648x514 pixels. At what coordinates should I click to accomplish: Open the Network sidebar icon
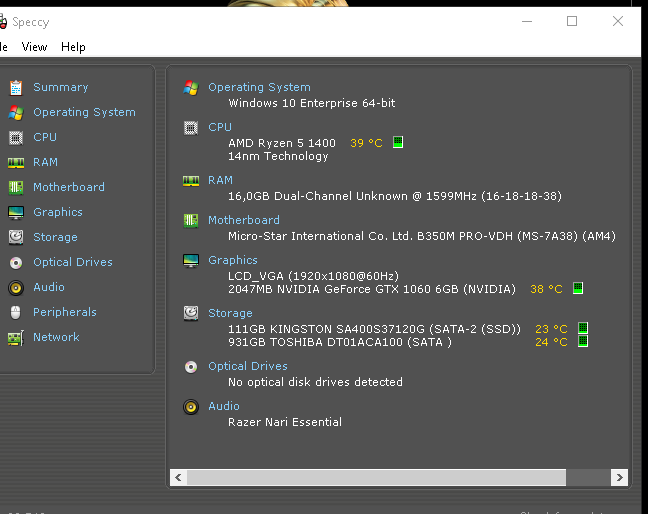[15, 337]
